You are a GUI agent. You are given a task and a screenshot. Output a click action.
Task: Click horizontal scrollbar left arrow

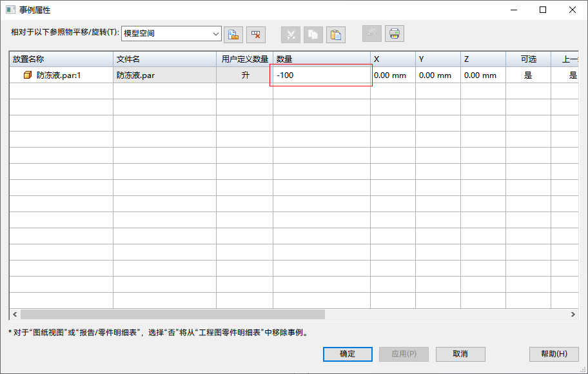(x=15, y=315)
